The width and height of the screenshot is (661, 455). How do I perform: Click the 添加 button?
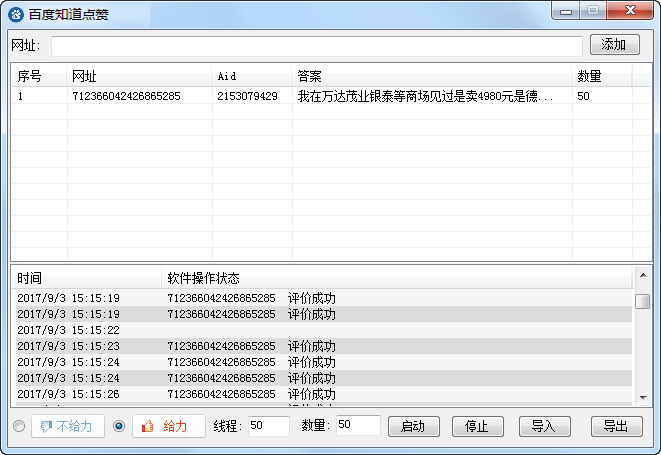(615, 44)
